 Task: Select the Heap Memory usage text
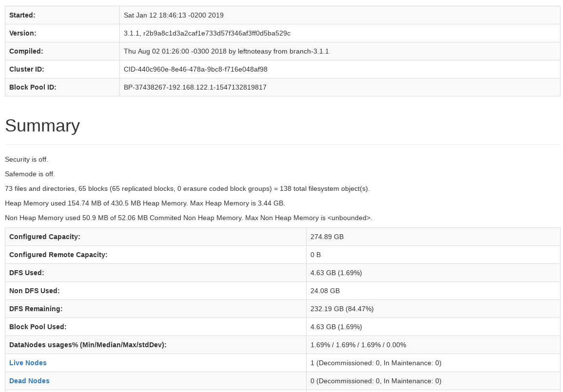click(145, 203)
